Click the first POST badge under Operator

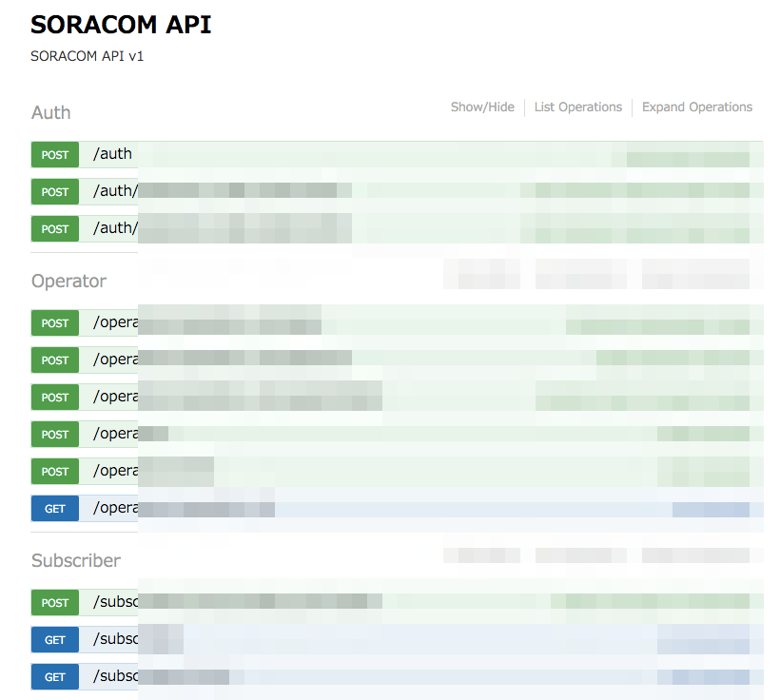click(54, 322)
